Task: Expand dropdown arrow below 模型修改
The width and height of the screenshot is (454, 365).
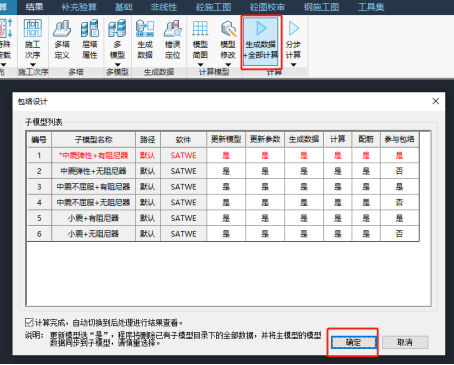Action: click(x=228, y=64)
